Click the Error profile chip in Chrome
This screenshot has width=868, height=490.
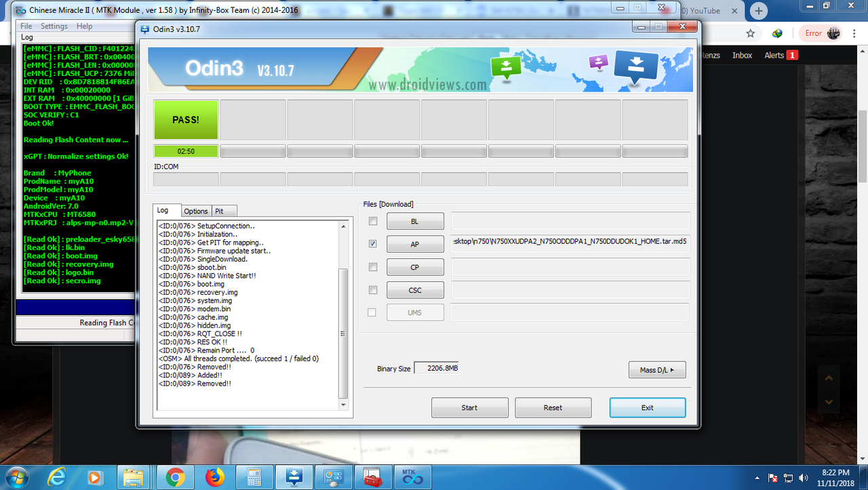(x=822, y=33)
